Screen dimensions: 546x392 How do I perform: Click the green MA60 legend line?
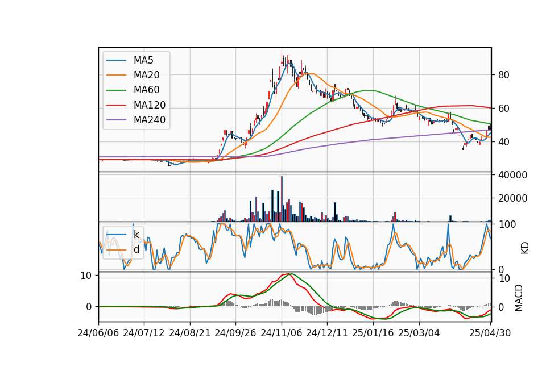(x=116, y=90)
